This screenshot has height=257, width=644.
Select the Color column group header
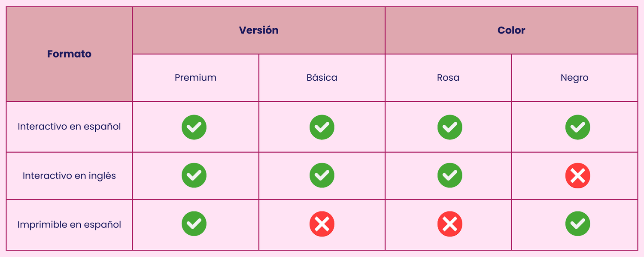[511, 30]
